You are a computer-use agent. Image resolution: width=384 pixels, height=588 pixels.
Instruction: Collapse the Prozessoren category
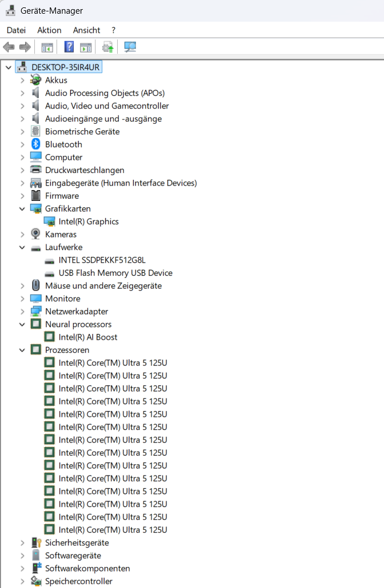pyautogui.click(x=22, y=350)
